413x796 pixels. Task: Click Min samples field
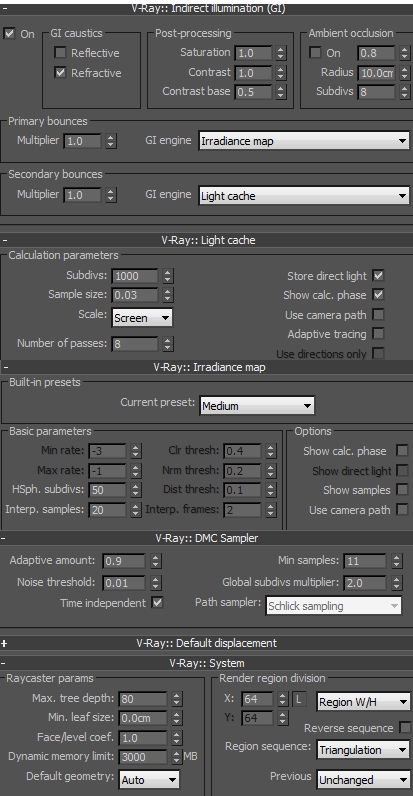365,560
